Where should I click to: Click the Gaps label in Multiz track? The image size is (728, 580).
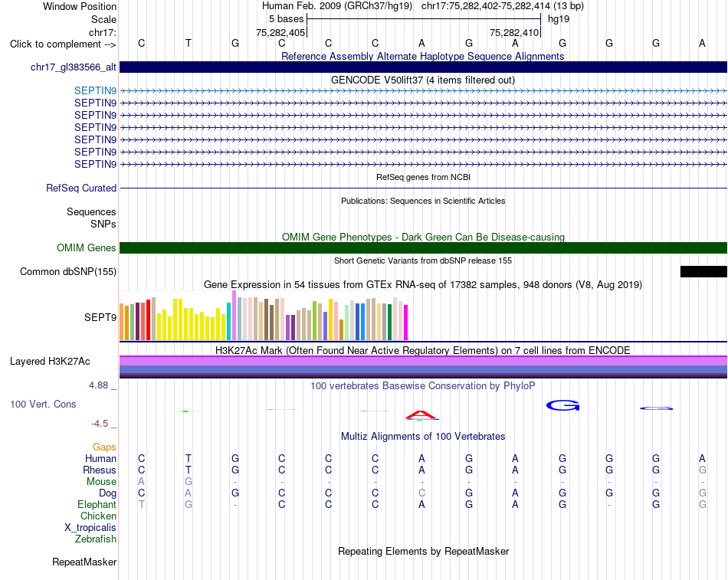(104, 447)
